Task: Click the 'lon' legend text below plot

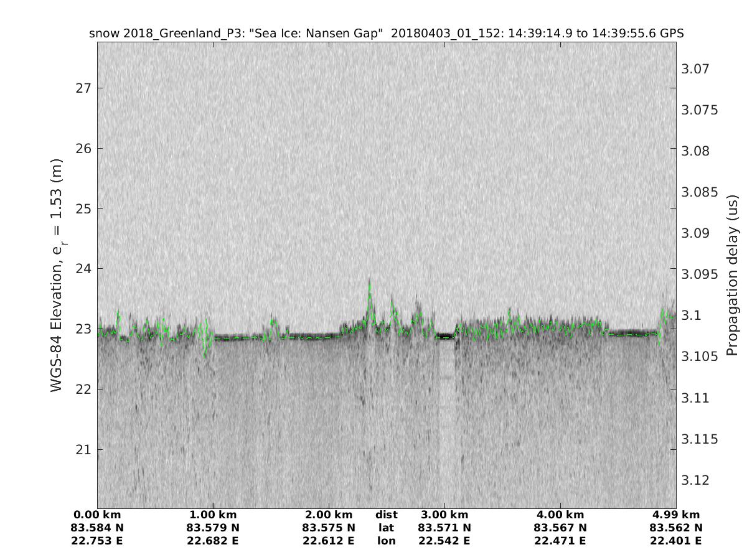Action: pyautogui.click(x=386, y=541)
